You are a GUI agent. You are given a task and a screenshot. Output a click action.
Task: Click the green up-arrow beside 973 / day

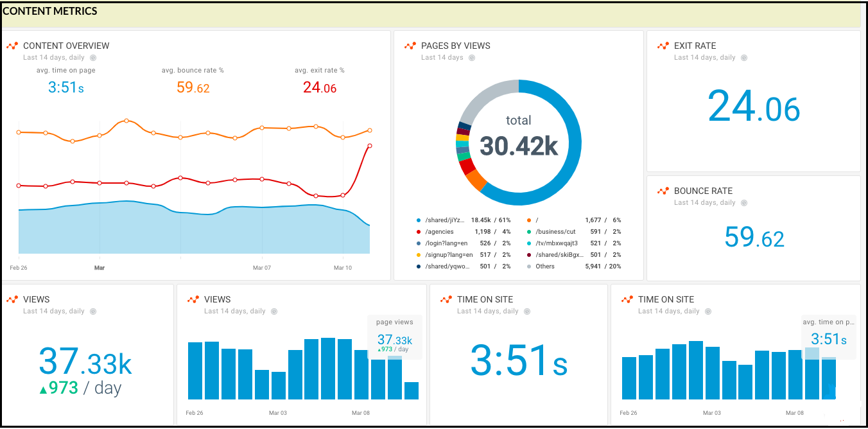coord(44,389)
